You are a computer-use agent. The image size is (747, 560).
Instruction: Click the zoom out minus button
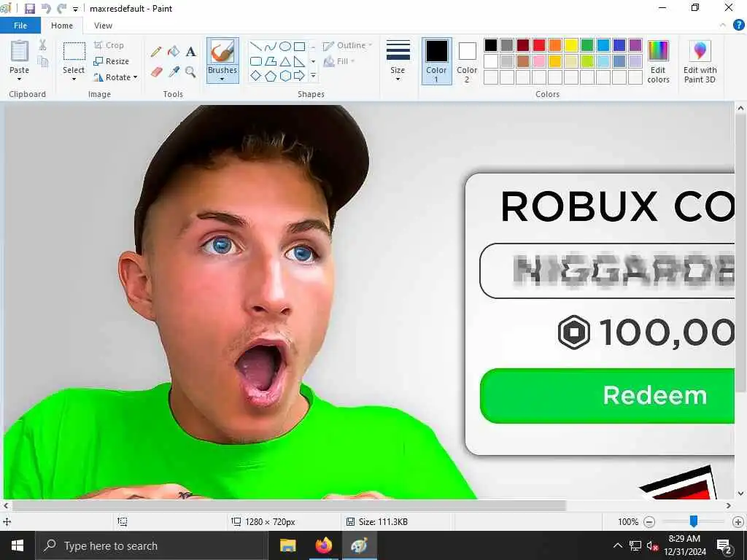pos(649,522)
